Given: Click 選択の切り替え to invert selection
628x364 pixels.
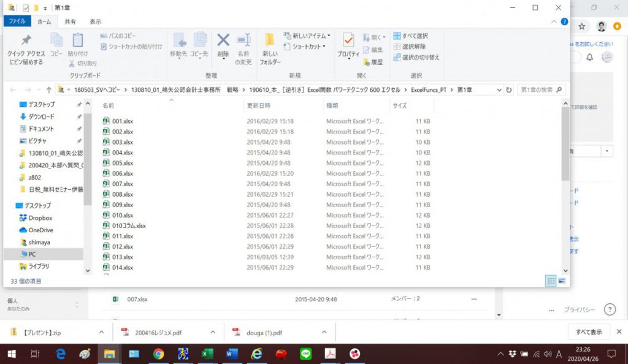Looking at the screenshot, I should click(x=416, y=57).
